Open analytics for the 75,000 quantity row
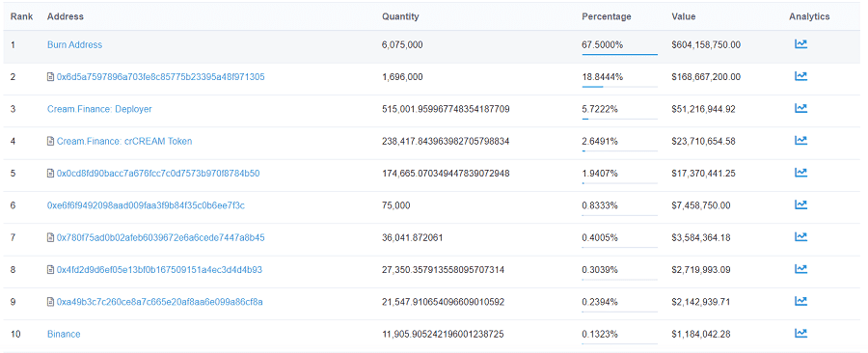Image resolution: width=868 pixels, height=353 pixels. pos(800,204)
